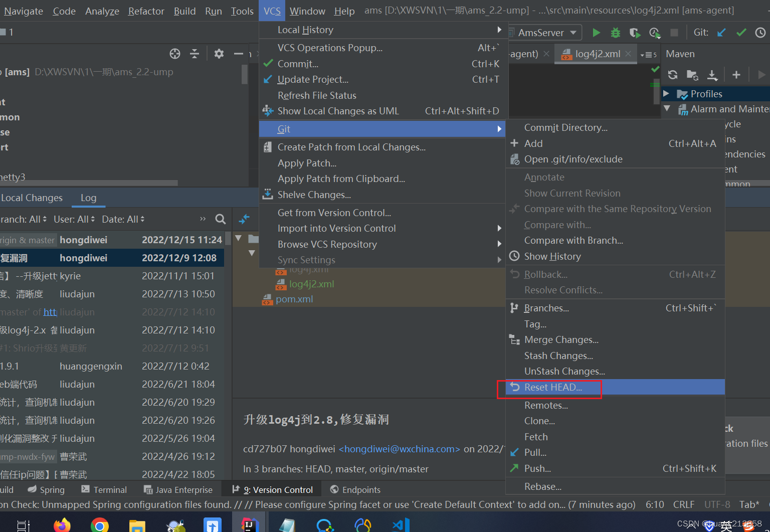Click the Git history clock icon

point(760,33)
